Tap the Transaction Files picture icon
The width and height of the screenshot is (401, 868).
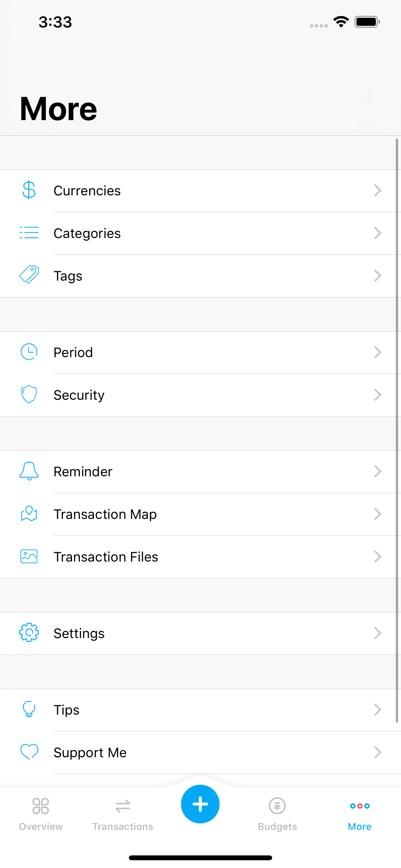pos(29,556)
